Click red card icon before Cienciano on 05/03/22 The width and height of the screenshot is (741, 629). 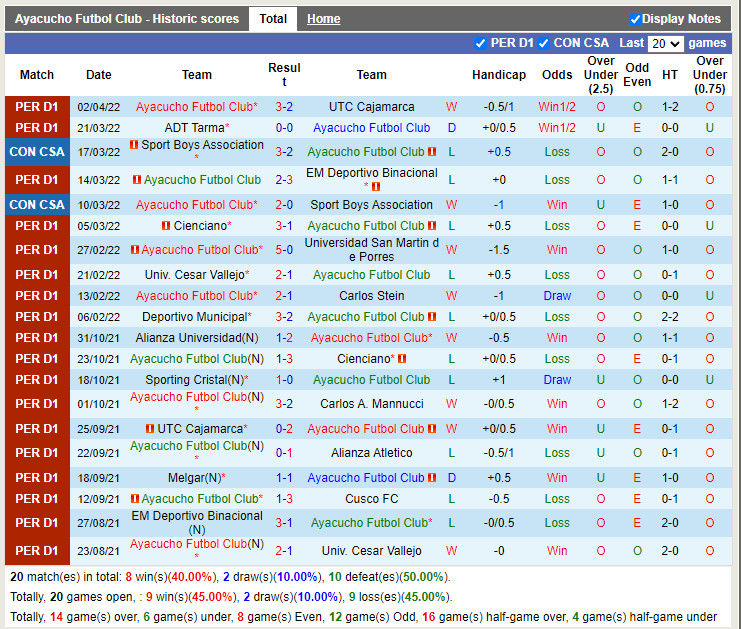166,226
